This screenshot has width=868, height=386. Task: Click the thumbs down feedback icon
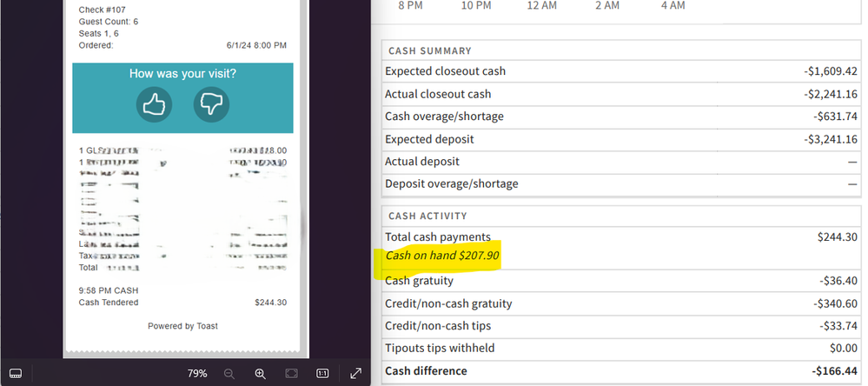pyautogui.click(x=211, y=105)
